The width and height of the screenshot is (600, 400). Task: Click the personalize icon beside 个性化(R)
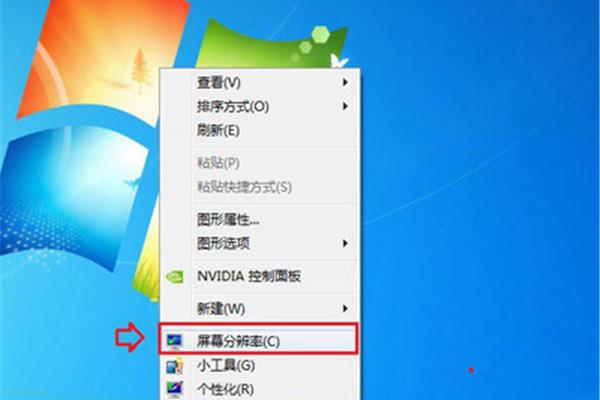pos(174,389)
